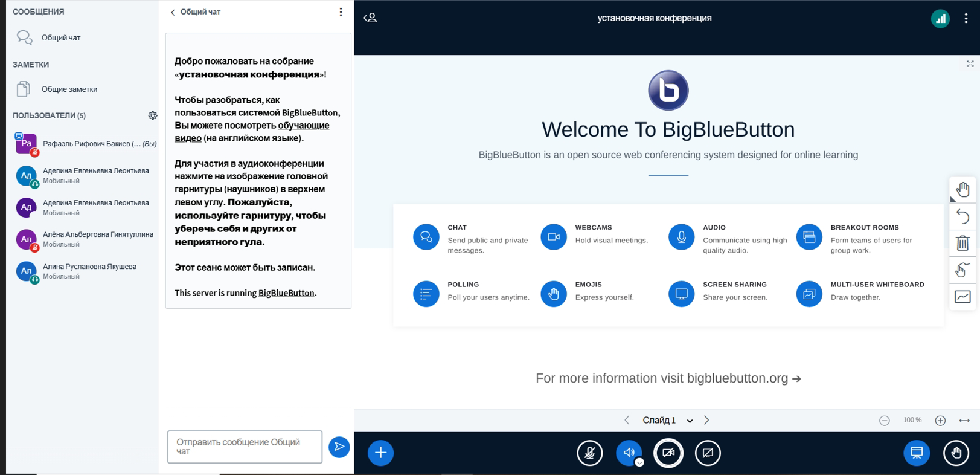Image resolution: width=980 pixels, height=475 pixels.
Task: Open chat options three-dot menu
Action: (341, 12)
